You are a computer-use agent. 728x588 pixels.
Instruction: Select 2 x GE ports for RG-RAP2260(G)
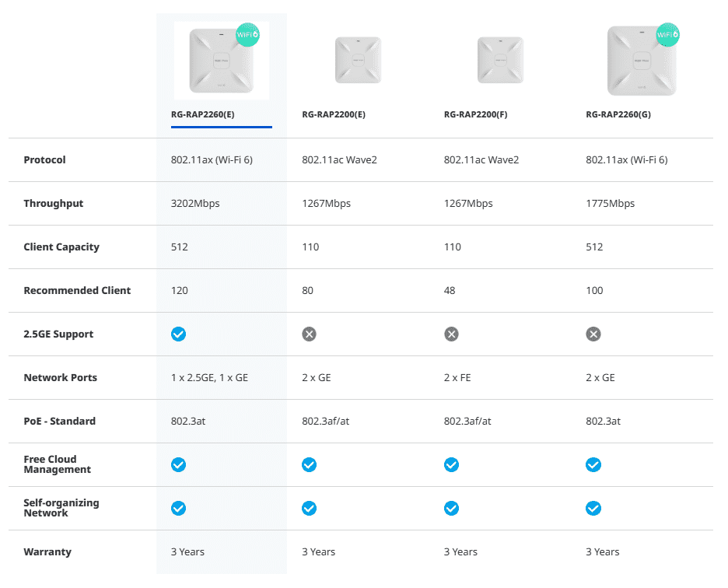[600, 377]
